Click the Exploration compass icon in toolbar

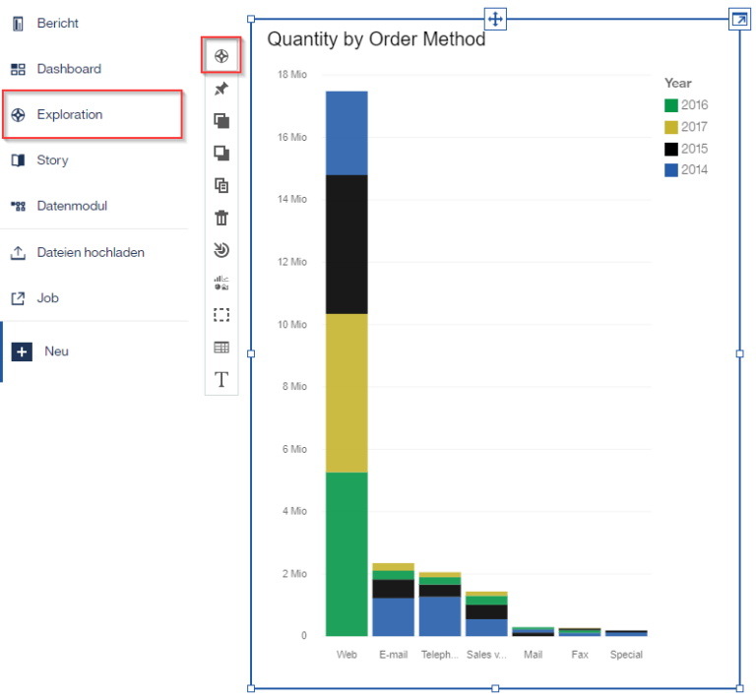pyautogui.click(x=221, y=56)
